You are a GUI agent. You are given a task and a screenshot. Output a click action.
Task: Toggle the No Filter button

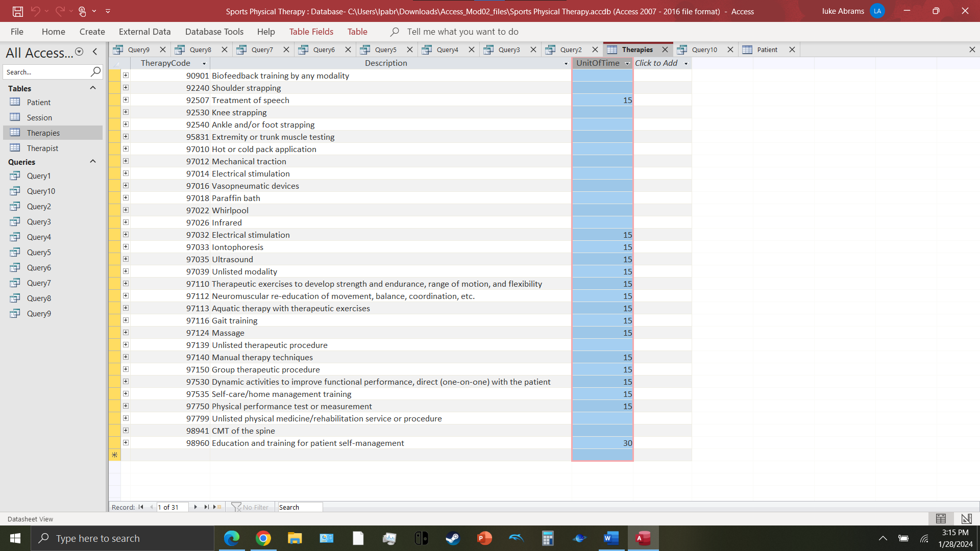click(250, 507)
